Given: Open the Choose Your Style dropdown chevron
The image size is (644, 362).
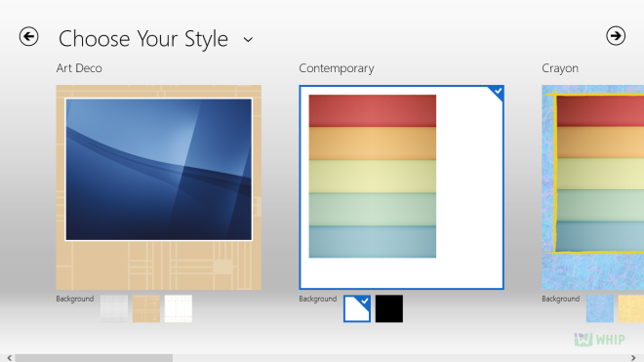Looking at the screenshot, I should click(248, 40).
